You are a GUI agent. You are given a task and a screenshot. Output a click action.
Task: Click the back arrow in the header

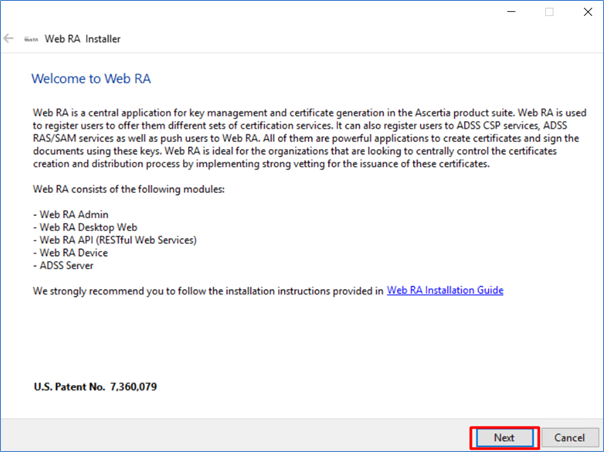pos(8,39)
